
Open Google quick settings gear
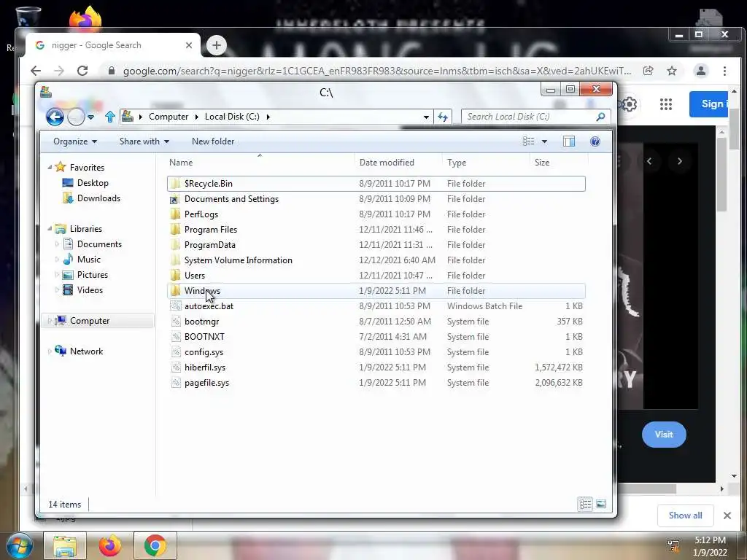[x=630, y=104]
